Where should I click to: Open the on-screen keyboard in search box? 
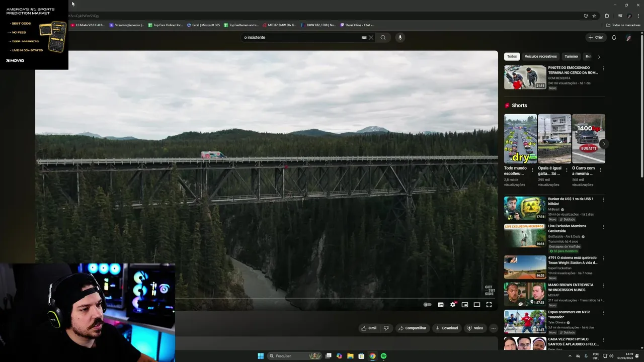tap(364, 37)
